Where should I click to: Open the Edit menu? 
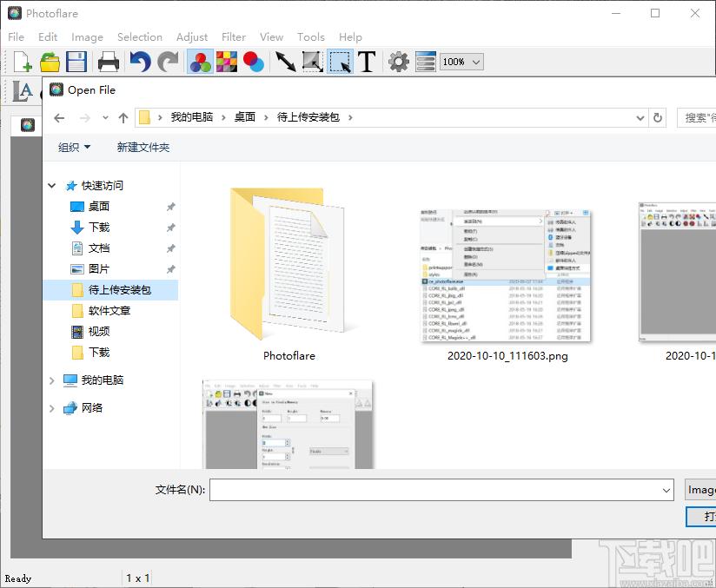48,37
